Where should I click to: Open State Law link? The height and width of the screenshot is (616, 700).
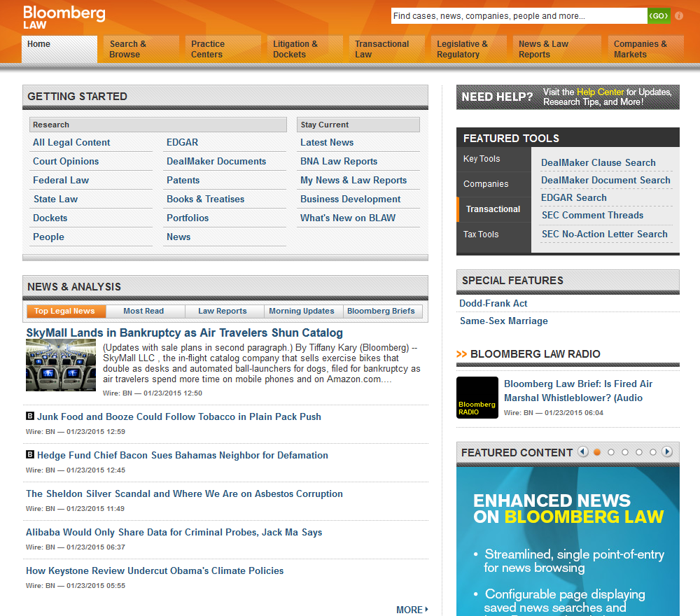click(x=55, y=199)
